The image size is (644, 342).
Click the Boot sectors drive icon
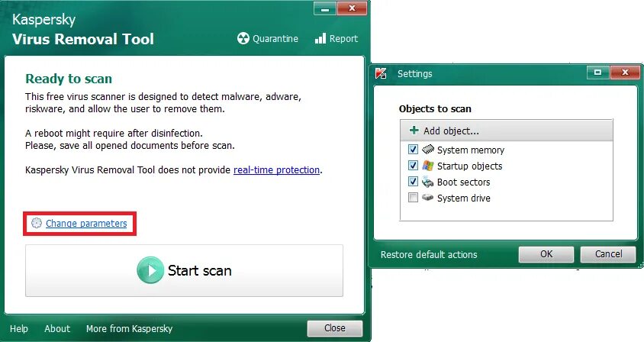(427, 181)
